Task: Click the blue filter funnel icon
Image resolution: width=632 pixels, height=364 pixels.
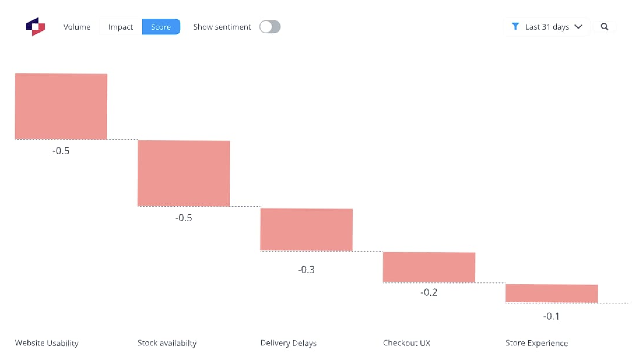Action: pyautogui.click(x=516, y=26)
